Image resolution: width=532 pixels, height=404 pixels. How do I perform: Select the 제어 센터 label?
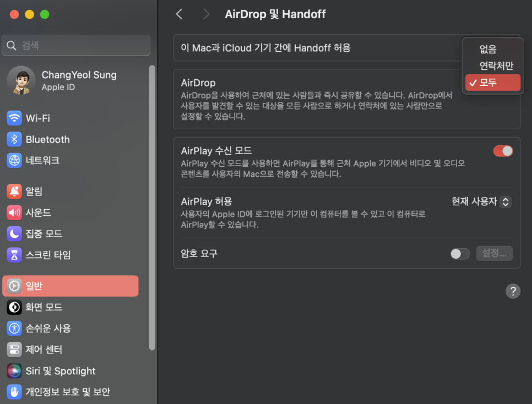point(44,350)
